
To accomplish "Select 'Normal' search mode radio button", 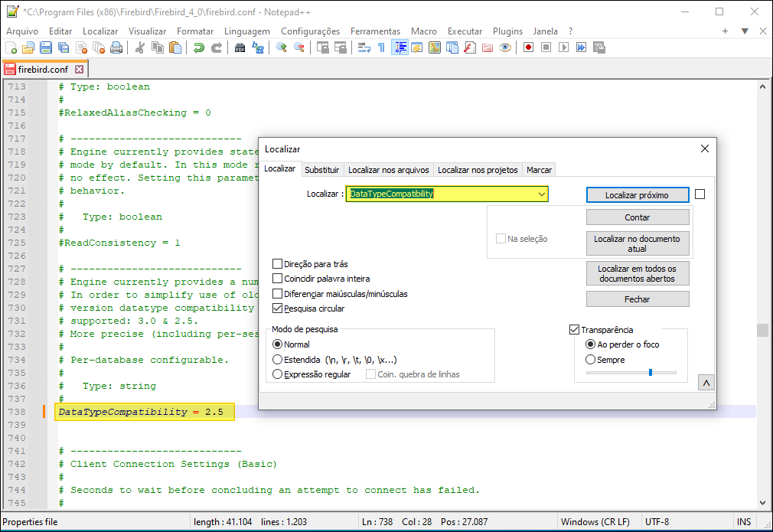I will point(278,344).
